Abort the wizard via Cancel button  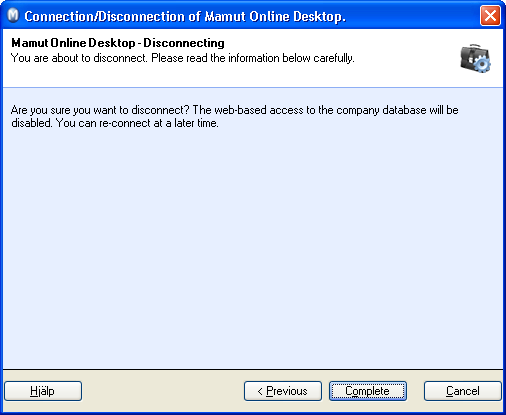463,391
